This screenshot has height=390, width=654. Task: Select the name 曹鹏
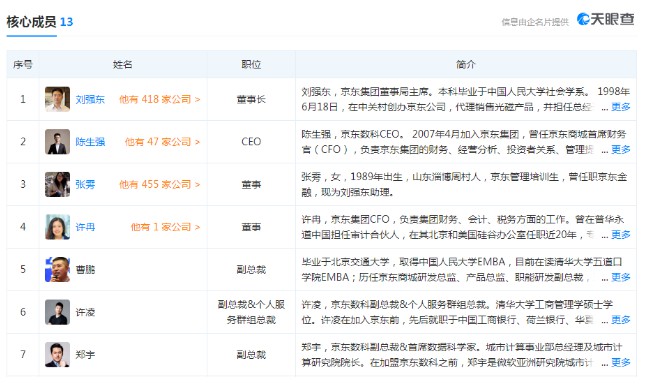86,269
